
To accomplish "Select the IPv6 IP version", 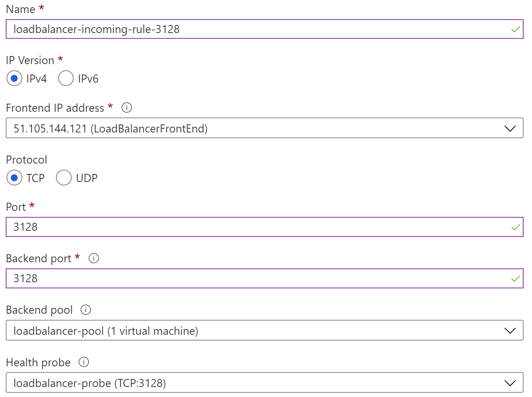I will click(66, 78).
